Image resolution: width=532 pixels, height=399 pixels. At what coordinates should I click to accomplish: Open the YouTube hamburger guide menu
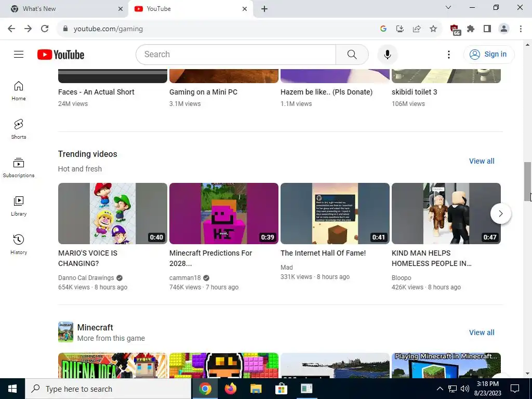tap(19, 54)
